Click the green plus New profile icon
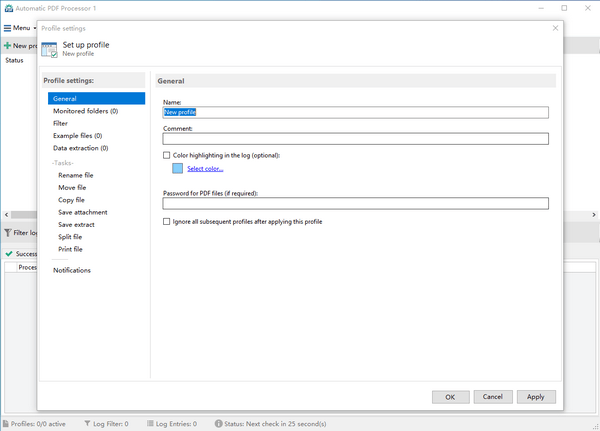The image size is (600, 431). pos(8,46)
